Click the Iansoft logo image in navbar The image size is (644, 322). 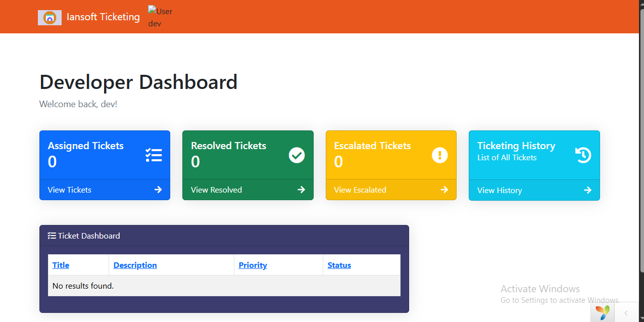coord(49,18)
